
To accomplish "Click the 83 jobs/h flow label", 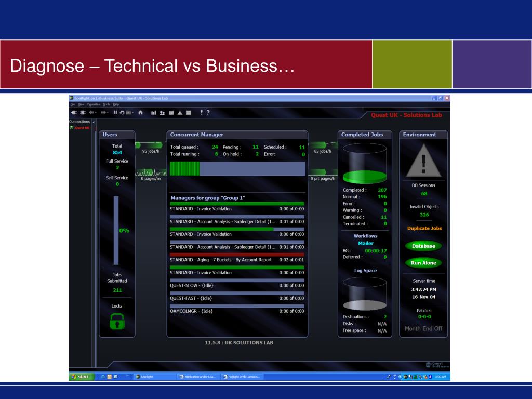I will tap(323, 151).
